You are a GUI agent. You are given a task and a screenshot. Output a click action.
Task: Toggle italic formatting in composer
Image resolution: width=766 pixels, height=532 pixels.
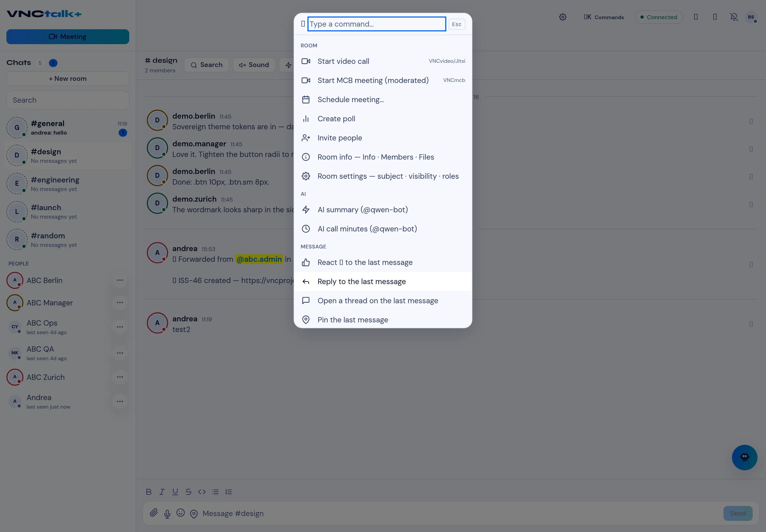point(162,492)
